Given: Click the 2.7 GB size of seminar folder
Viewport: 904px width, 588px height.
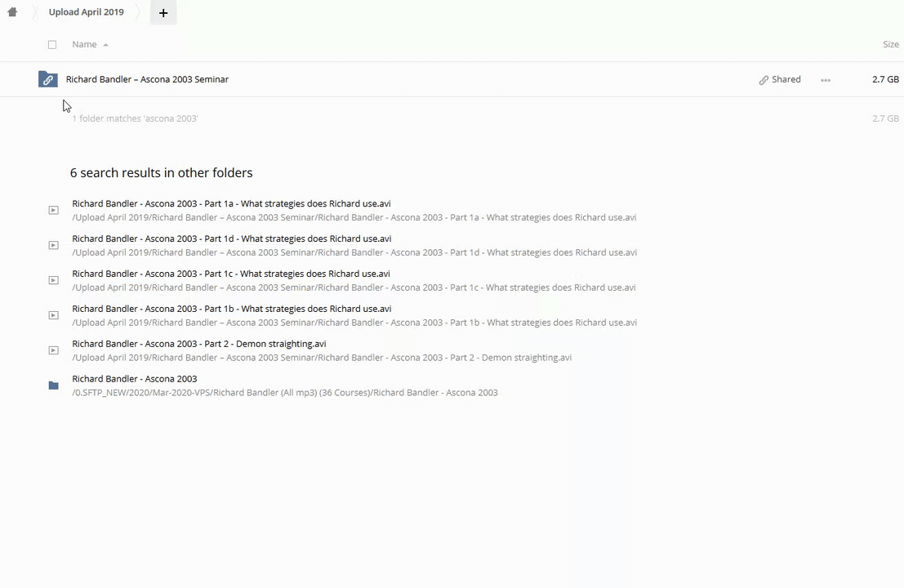Looking at the screenshot, I should [x=884, y=79].
